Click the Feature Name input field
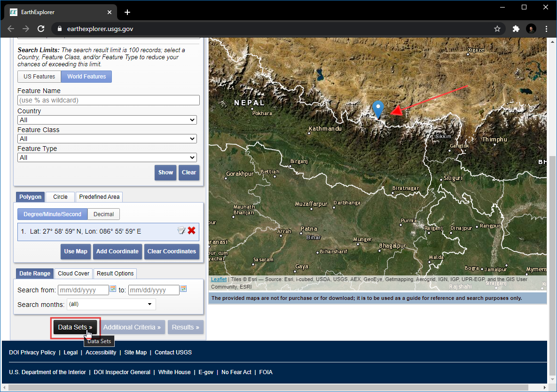 coord(109,100)
